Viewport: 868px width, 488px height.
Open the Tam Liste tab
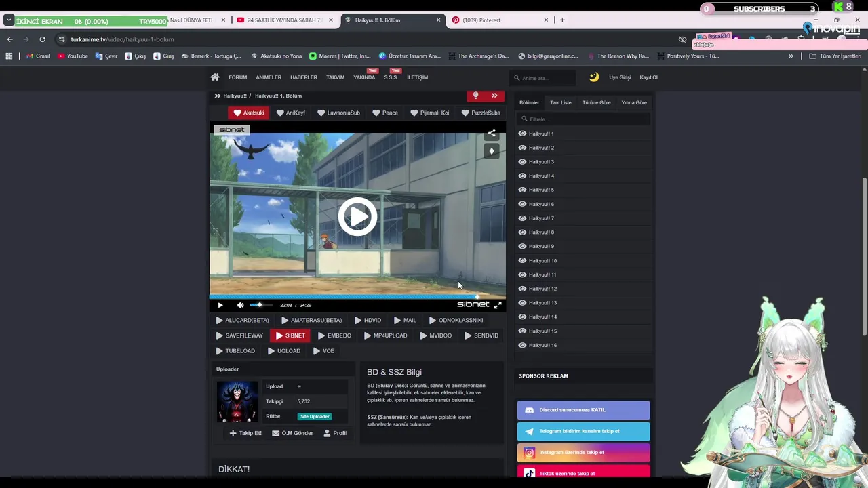click(x=561, y=102)
